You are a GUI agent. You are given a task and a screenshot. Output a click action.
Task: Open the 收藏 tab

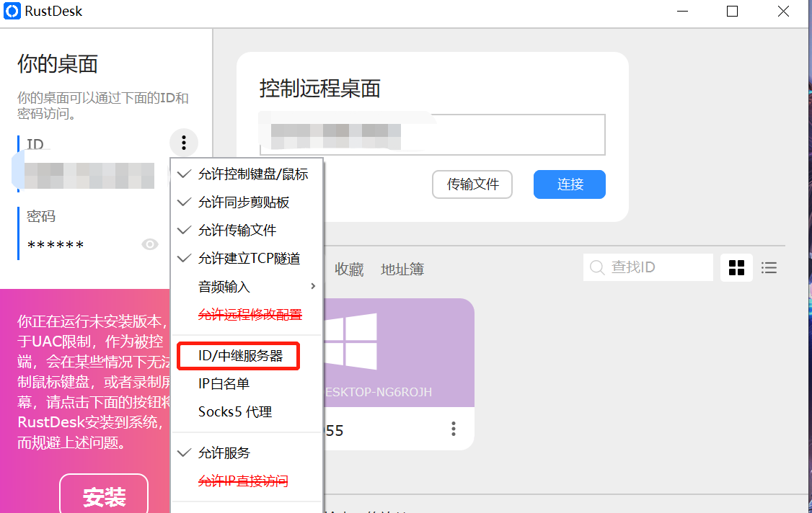pyautogui.click(x=349, y=268)
